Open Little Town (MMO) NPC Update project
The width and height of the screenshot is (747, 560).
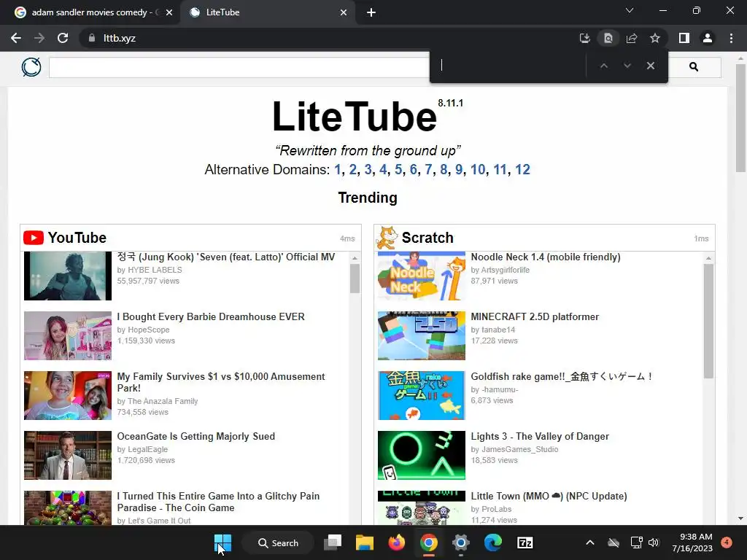tap(549, 496)
